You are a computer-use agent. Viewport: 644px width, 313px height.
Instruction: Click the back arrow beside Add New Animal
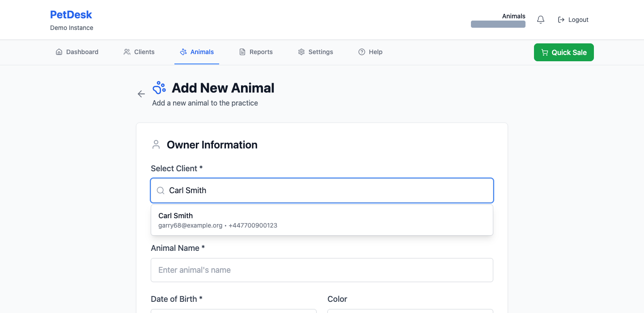point(141,94)
